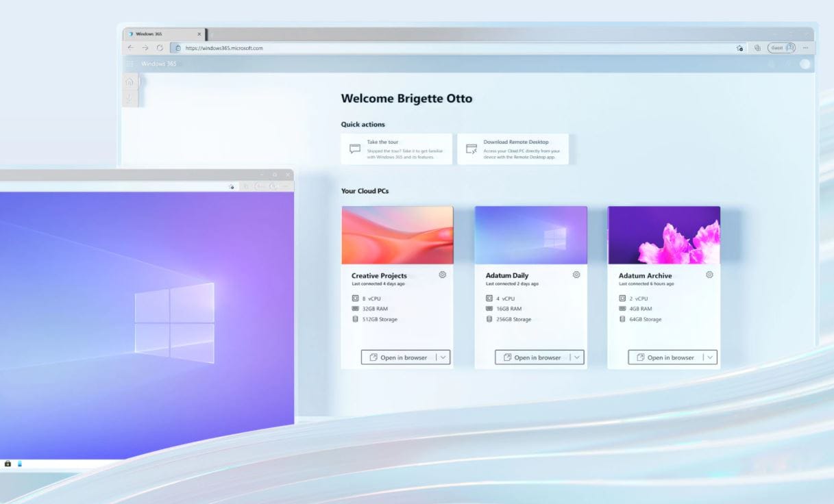Screen dimensions: 834x504
Task: Click the user avatar in the Windows 365 header
Action: coord(805,64)
